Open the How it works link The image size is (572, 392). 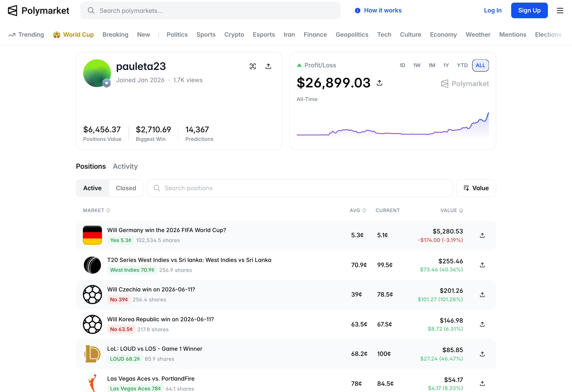[383, 11]
